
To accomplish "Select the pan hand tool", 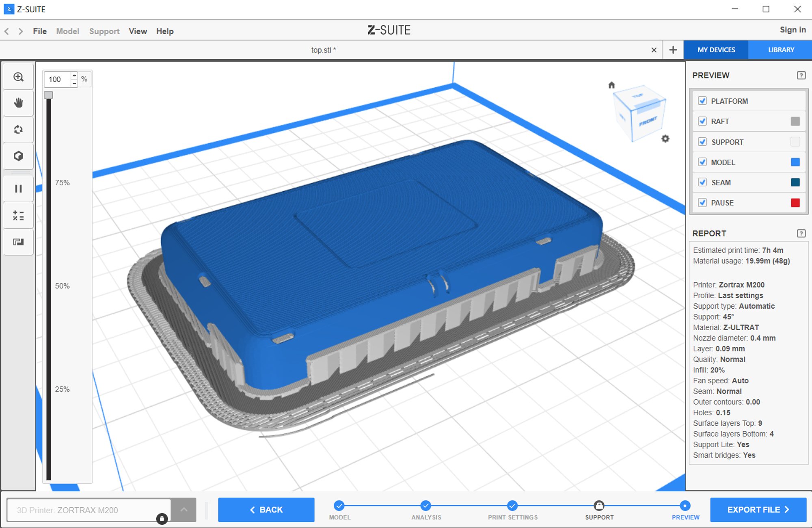I will [18, 103].
